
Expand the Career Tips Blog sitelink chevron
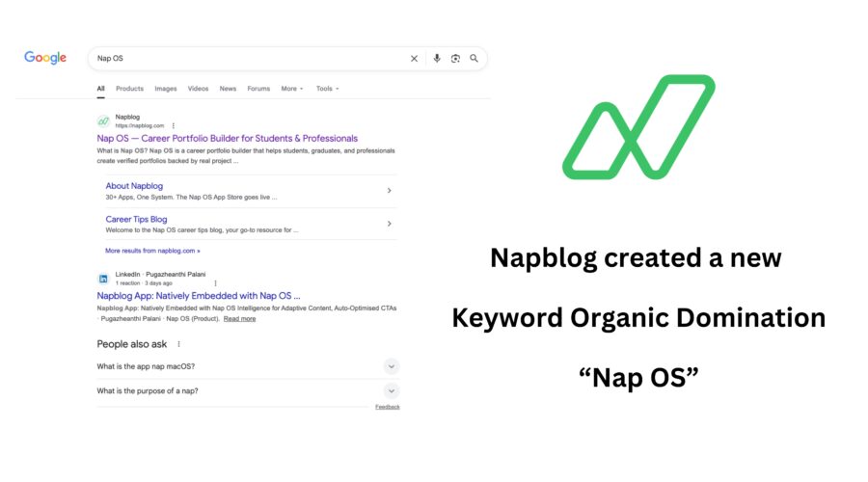[390, 224]
